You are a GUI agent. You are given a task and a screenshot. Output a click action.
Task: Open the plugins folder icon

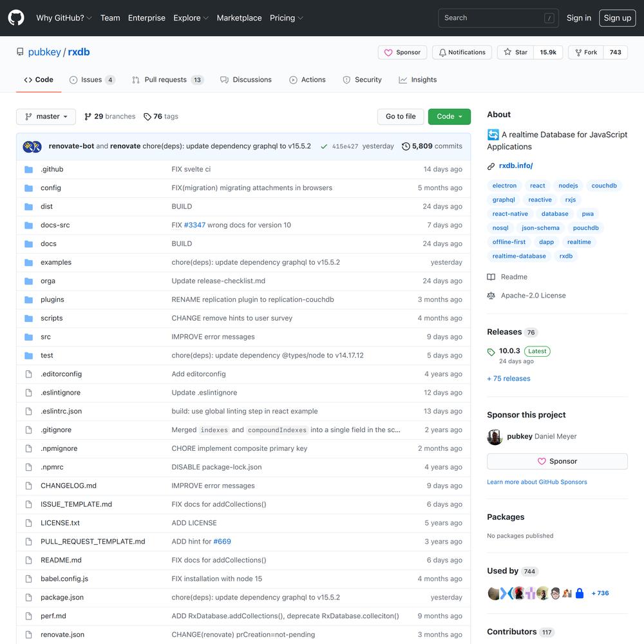(x=28, y=300)
